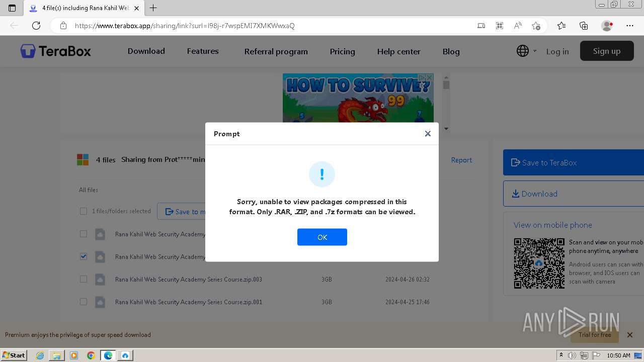Screen dimensions: 644x362
Task: Click the zip.003 file icon
Action: click(x=100, y=279)
